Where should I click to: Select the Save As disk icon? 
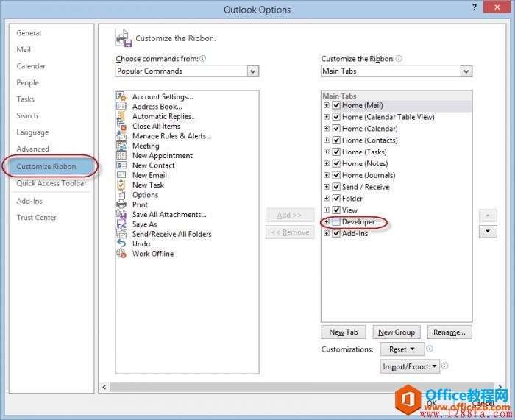tap(121, 224)
